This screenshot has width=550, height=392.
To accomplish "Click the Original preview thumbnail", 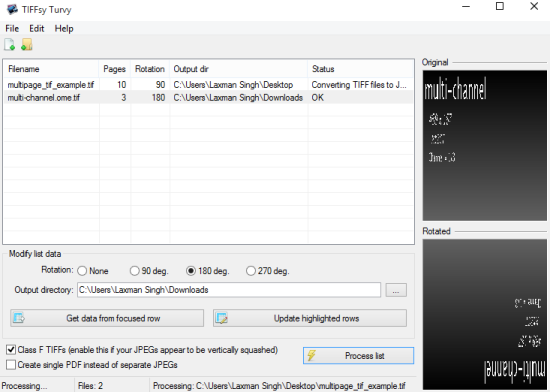I will tap(484, 146).
